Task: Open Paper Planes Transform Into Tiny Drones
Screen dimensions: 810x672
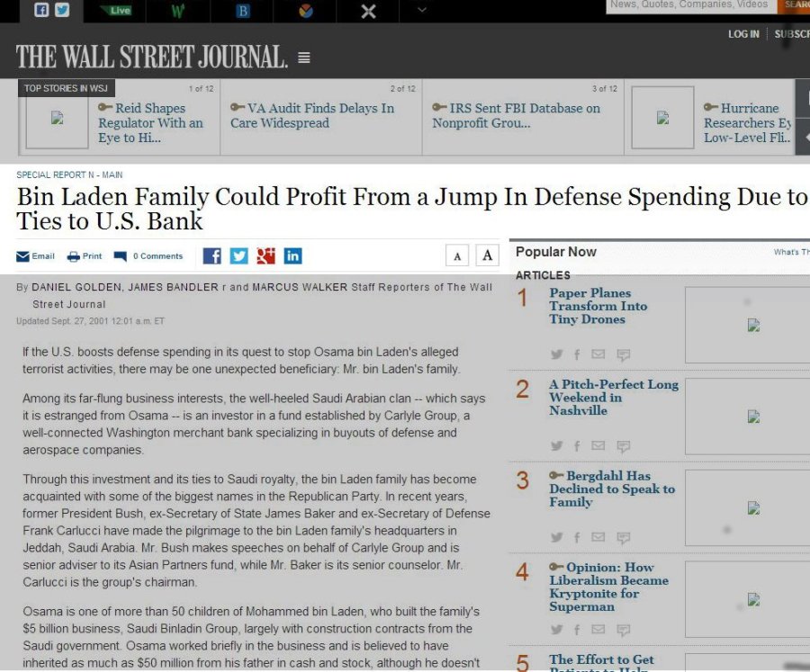Action: [598, 306]
